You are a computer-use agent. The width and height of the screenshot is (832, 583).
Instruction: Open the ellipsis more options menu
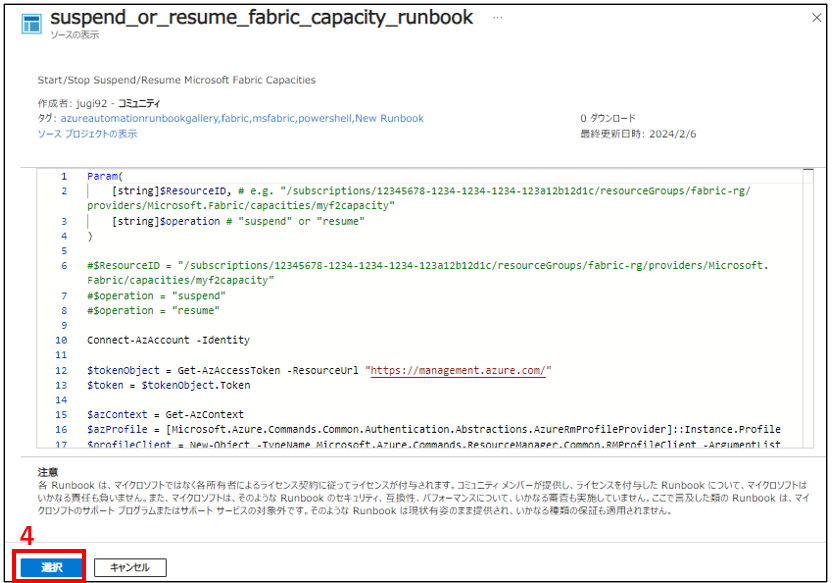click(x=497, y=18)
